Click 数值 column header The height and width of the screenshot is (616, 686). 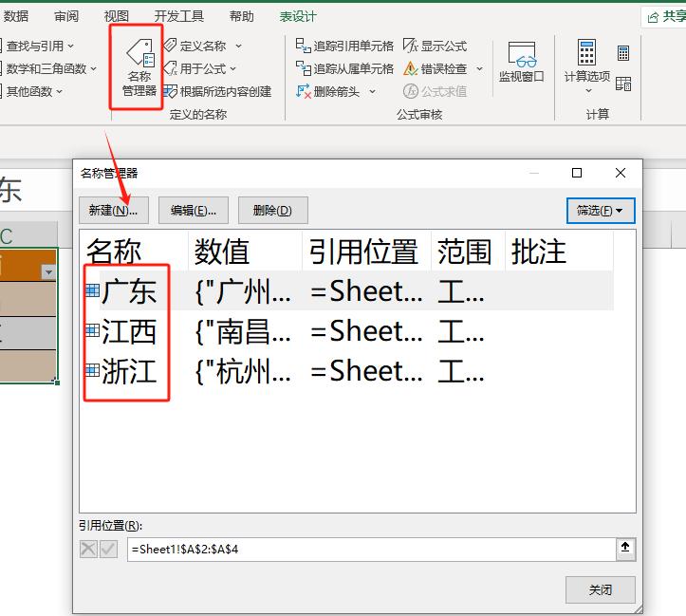click(x=245, y=252)
